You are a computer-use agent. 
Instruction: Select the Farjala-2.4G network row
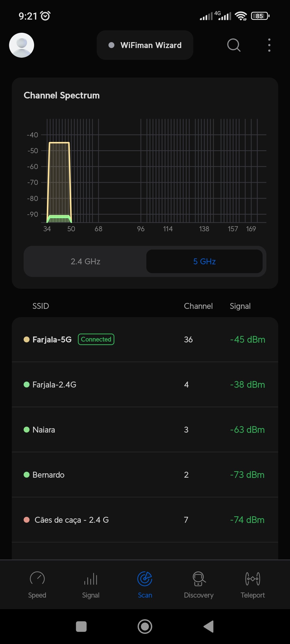click(x=145, y=385)
